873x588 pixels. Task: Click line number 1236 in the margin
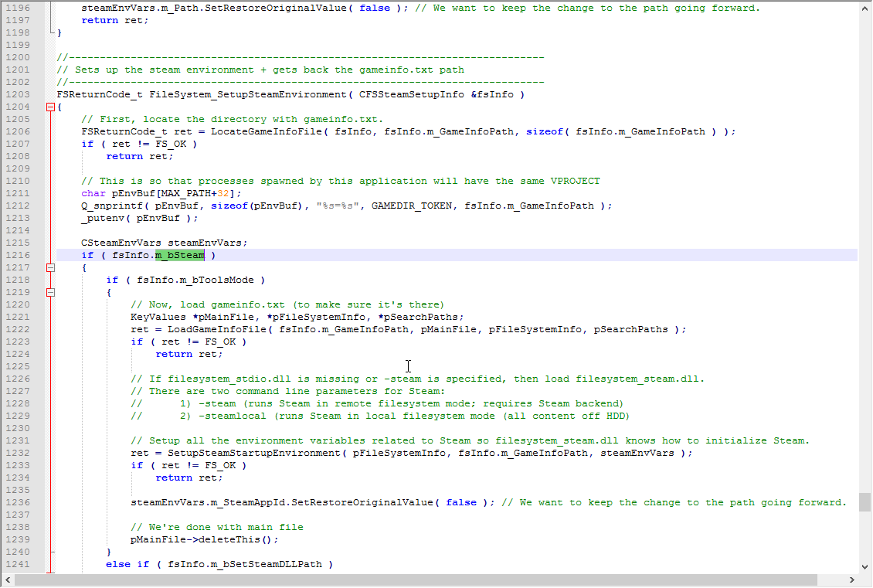coord(18,502)
